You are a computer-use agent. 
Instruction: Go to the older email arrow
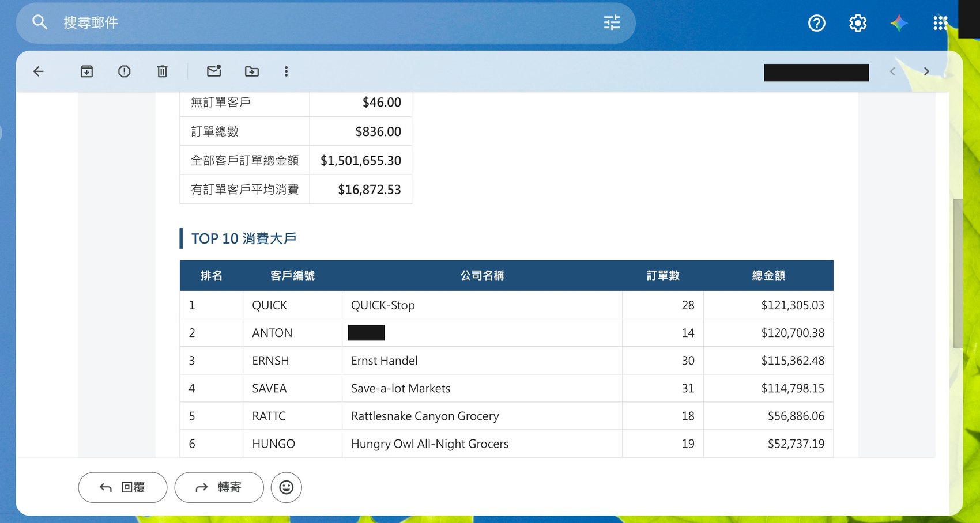(926, 71)
